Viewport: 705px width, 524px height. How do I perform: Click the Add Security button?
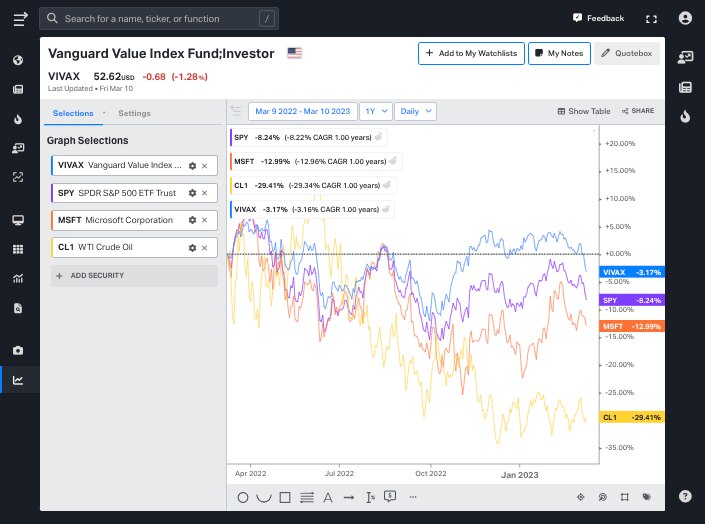(133, 275)
